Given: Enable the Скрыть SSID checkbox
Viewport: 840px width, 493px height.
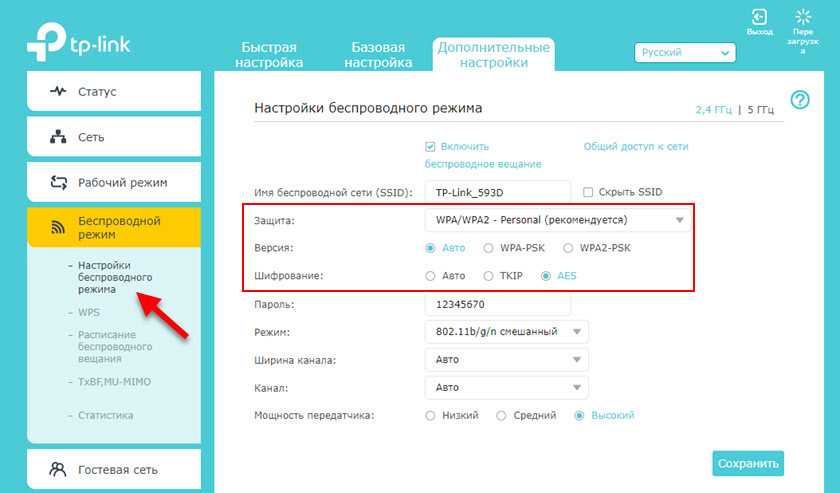Looking at the screenshot, I should pyautogui.click(x=588, y=192).
